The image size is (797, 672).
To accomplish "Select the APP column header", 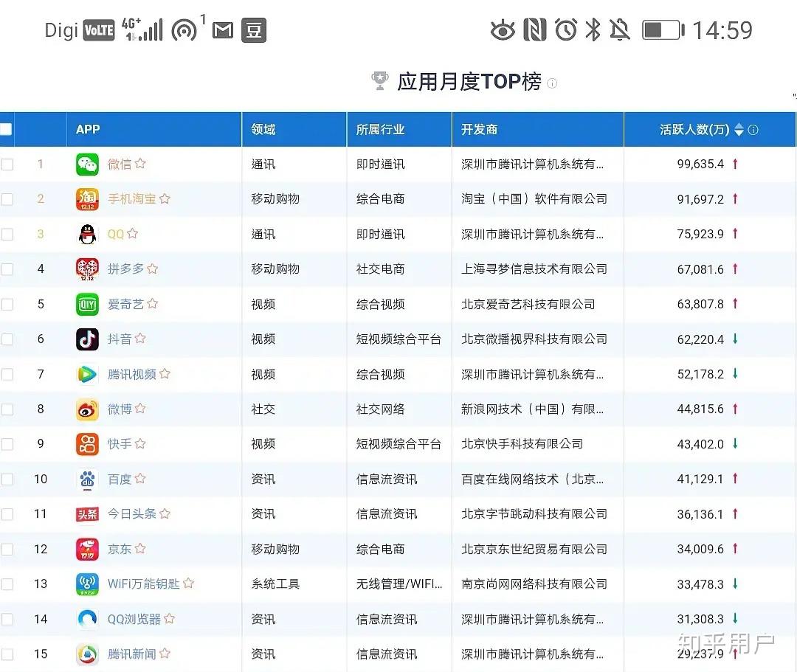I will point(154,130).
